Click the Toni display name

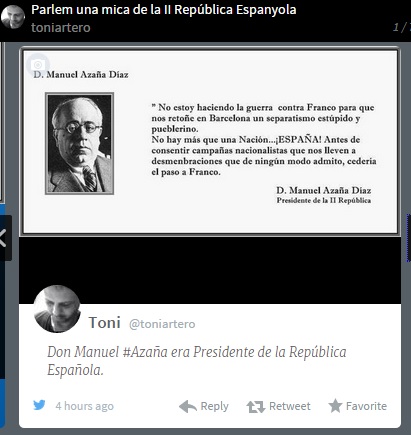(104, 323)
